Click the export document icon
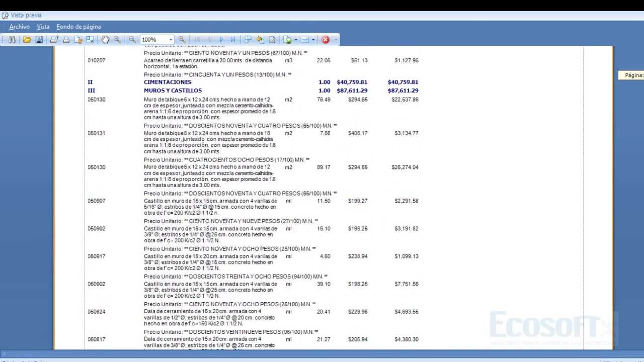This screenshot has width=644, height=362. point(287,40)
